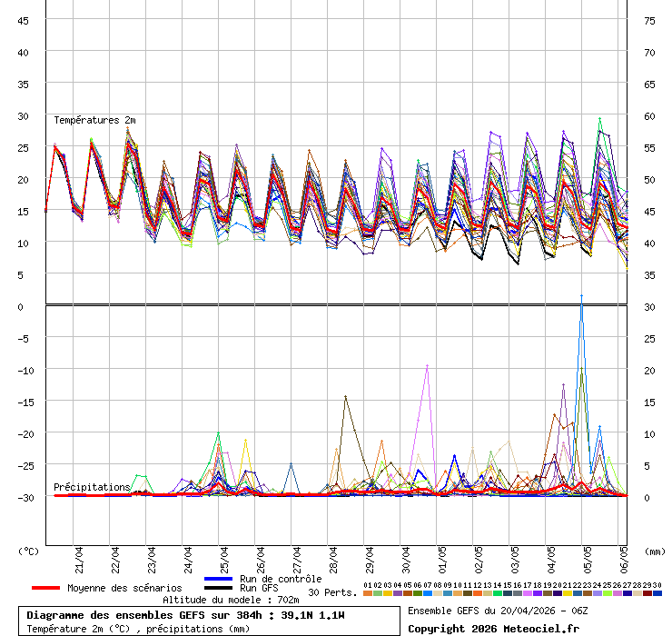This screenshot has width=672, height=636.
Task: Click the Altitude du modele 702m text
Action: [x=231, y=601]
